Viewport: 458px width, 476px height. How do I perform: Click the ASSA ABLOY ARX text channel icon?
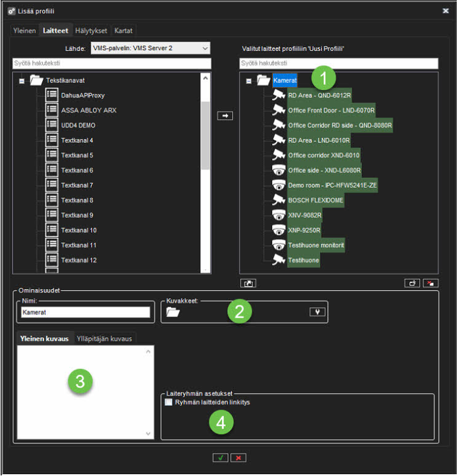(52, 110)
